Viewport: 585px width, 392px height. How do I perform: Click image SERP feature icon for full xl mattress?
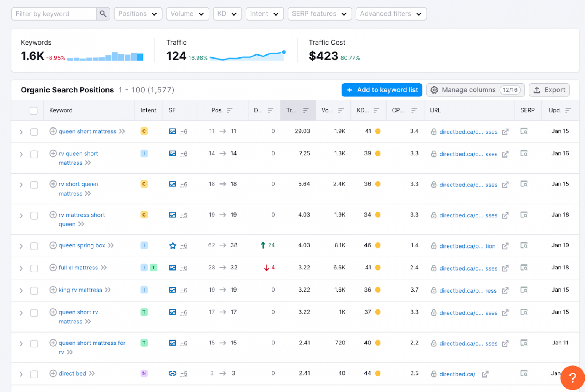173,268
